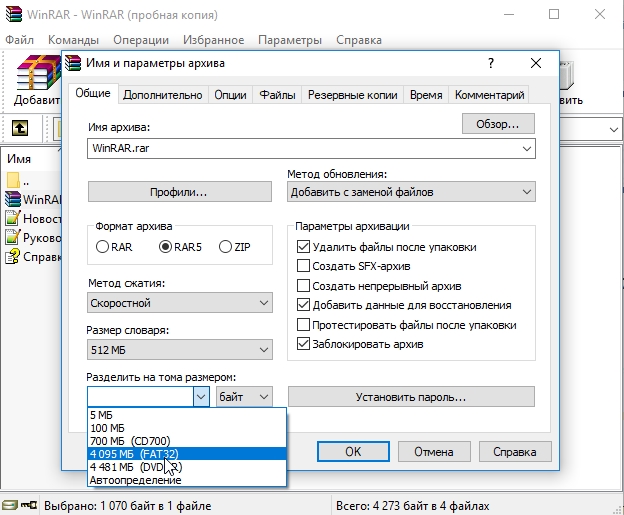
Task: Confirm with the OK button
Action: coord(353,452)
